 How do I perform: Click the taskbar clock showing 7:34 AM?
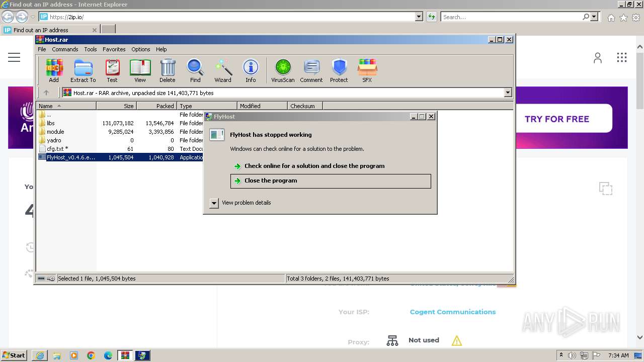pos(618,355)
